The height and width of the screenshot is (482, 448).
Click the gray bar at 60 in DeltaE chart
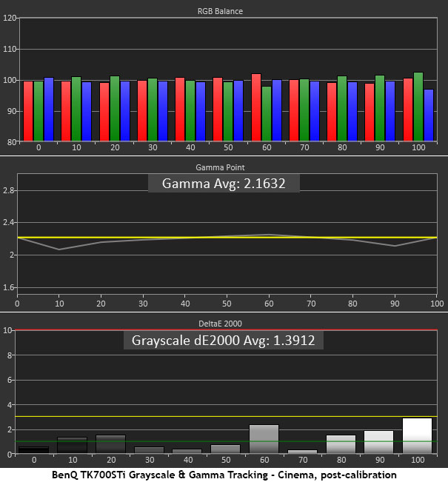tap(263, 438)
